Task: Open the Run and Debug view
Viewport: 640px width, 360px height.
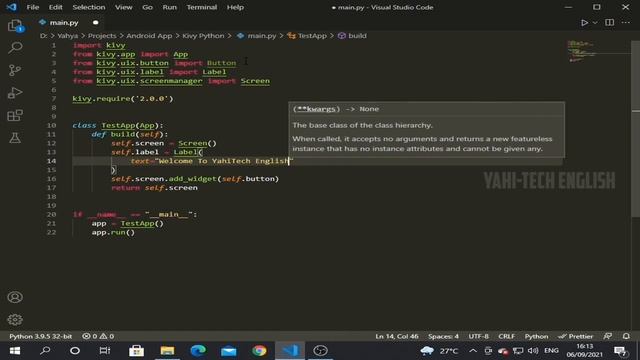Action: coord(15,93)
